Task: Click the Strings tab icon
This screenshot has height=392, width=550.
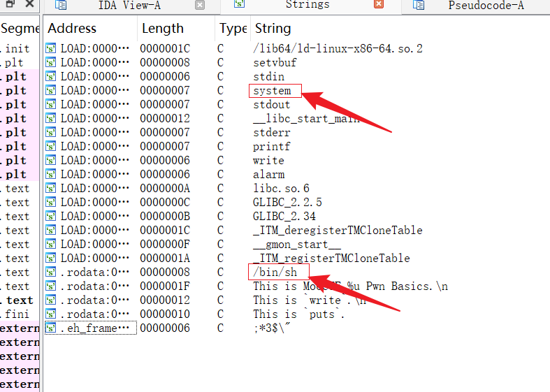Action: pos(239,4)
